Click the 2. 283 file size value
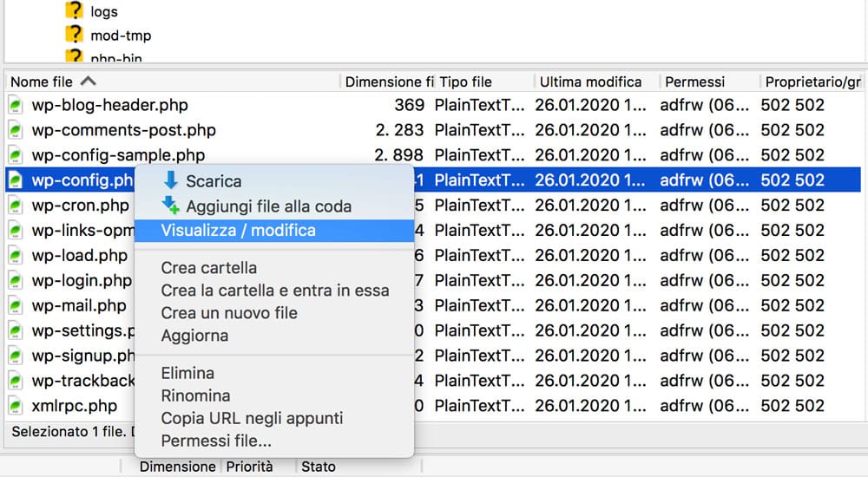Image resolution: width=868 pixels, height=490 pixels. click(399, 130)
